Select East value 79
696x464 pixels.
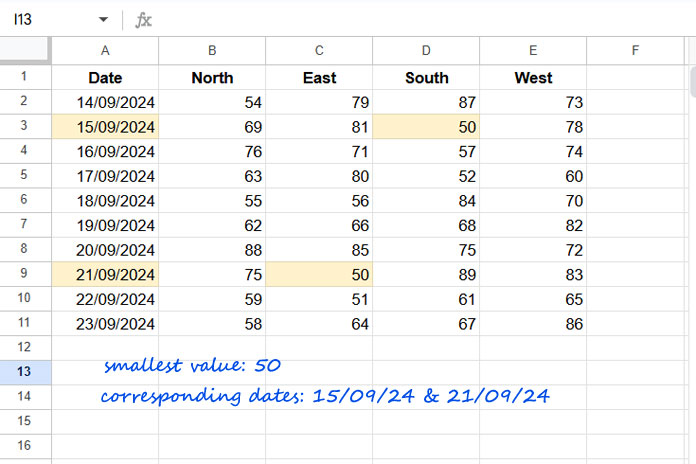[x=319, y=102]
